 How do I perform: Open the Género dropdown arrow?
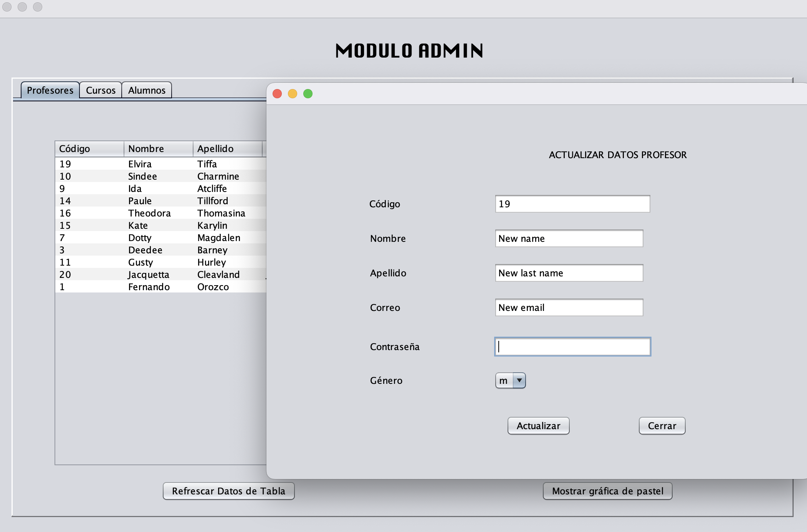coord(519,380)
